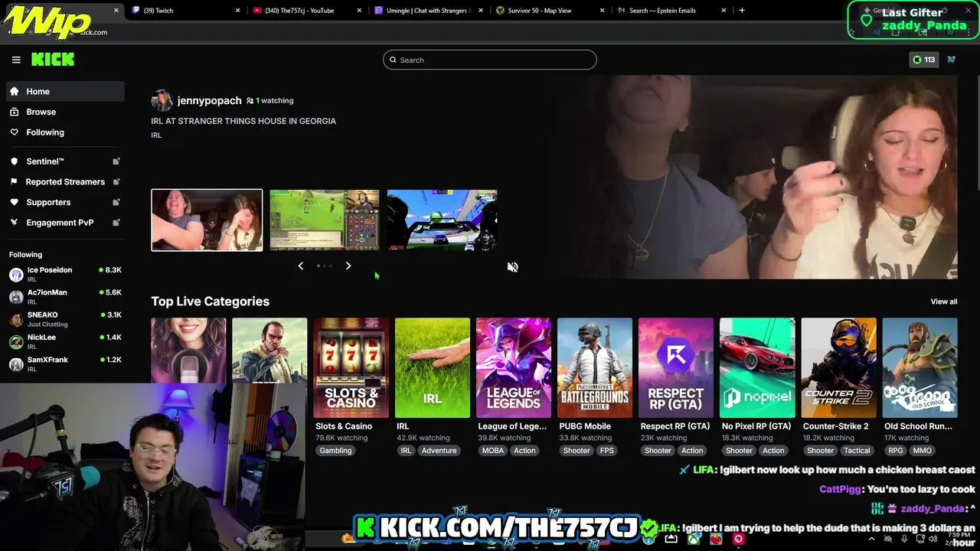980x551 pixels.
Task: Click the Supporters heart icon
Action: [15, 202]
